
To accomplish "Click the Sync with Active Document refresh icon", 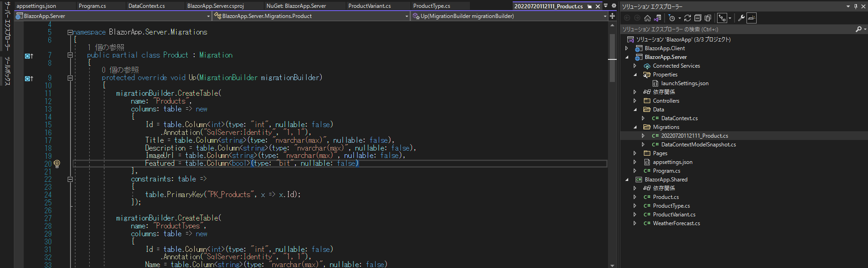I will [688, 18].
